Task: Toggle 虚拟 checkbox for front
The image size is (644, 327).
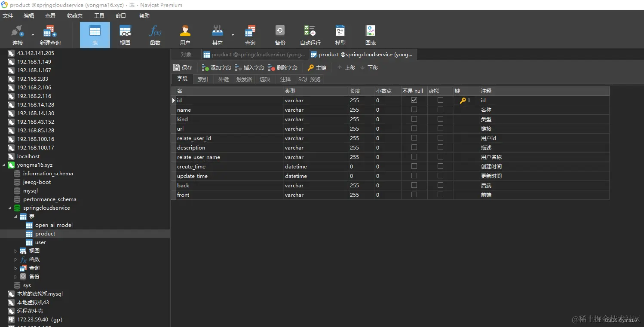Action: [x=440, y=195]
